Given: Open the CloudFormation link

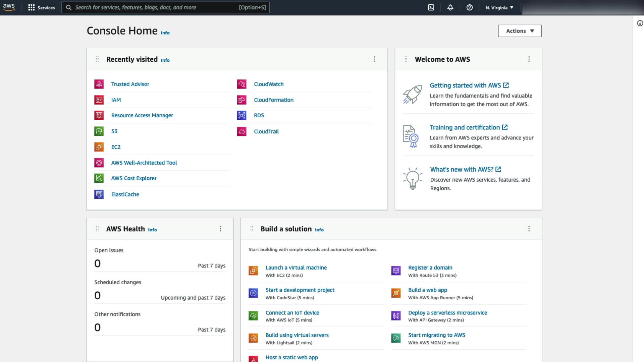Looking at the screenshot, I should click(273, 100).
